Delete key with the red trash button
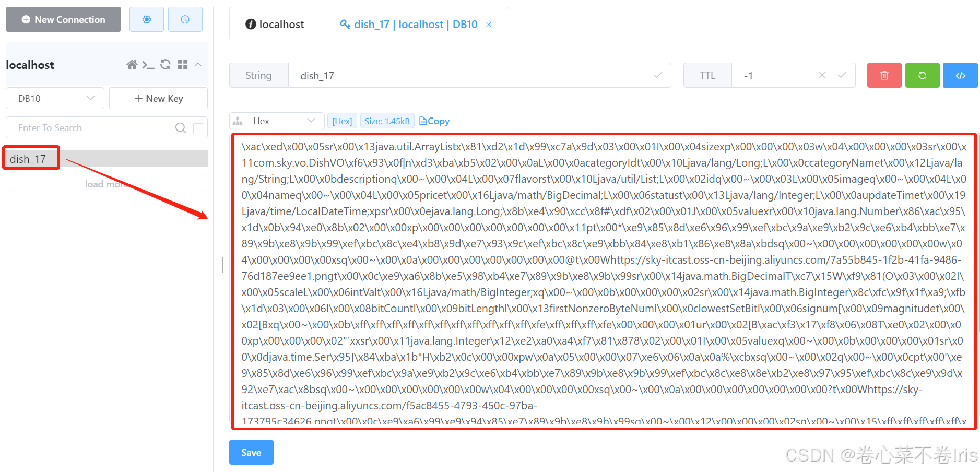 click(x=884, y=75)
